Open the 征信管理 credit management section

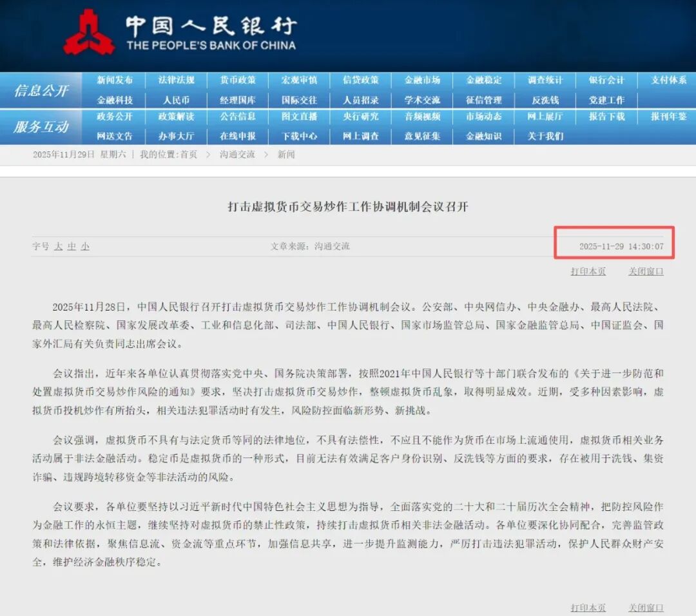coord(483,99)
